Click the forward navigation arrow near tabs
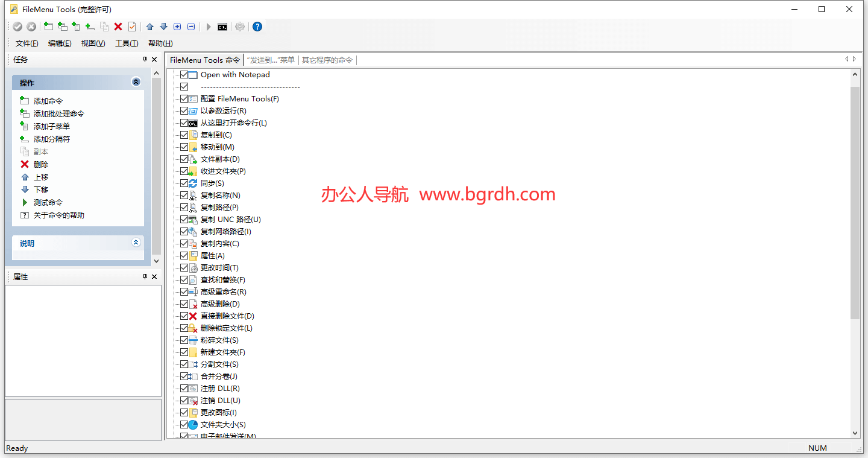 [854, 59]
